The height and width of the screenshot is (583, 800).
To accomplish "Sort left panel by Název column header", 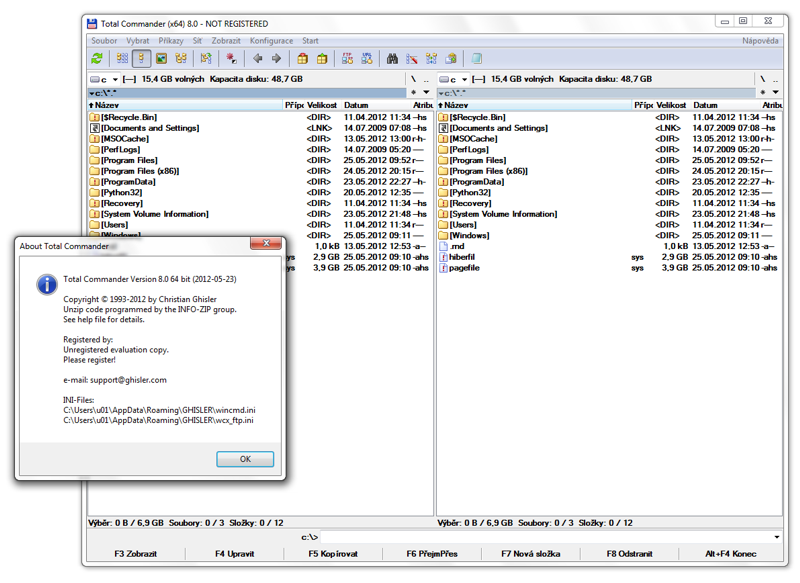I will (x=186, y=105).
